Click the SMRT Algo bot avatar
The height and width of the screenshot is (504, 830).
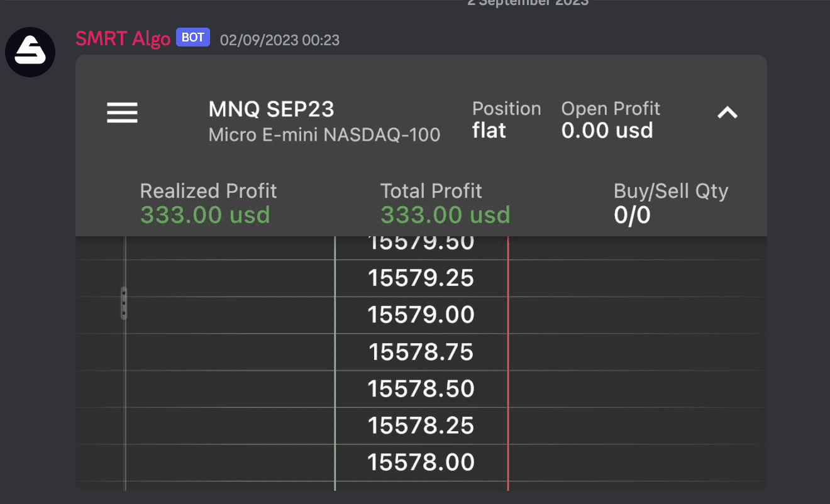pyautogui.click(x=30, y=52)
